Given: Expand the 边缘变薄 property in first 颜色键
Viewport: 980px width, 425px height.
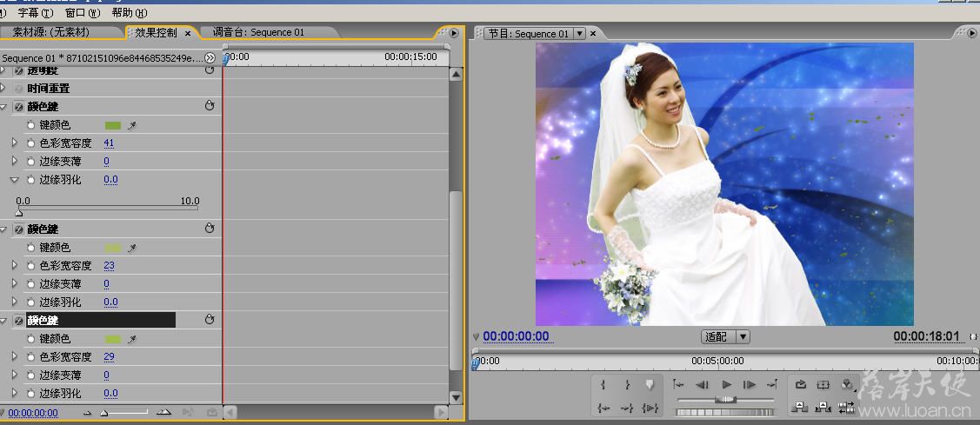Looking at the screenshot, I should 15,162.
